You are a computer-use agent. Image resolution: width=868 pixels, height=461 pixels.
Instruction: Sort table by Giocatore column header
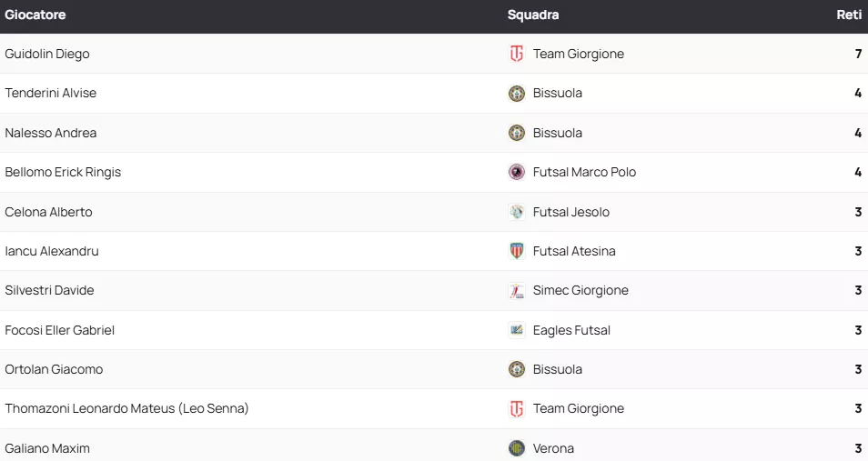tap(35, 15)
